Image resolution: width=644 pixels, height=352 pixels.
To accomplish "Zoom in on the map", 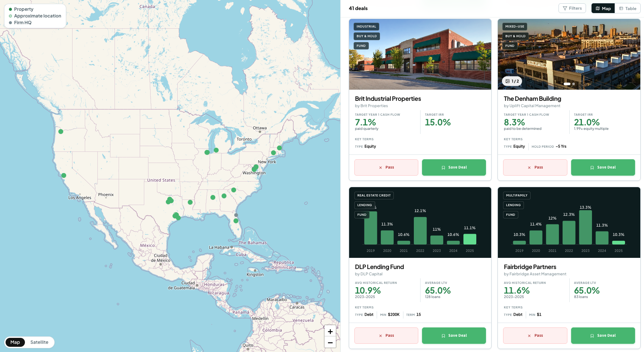I will point(330,331).
